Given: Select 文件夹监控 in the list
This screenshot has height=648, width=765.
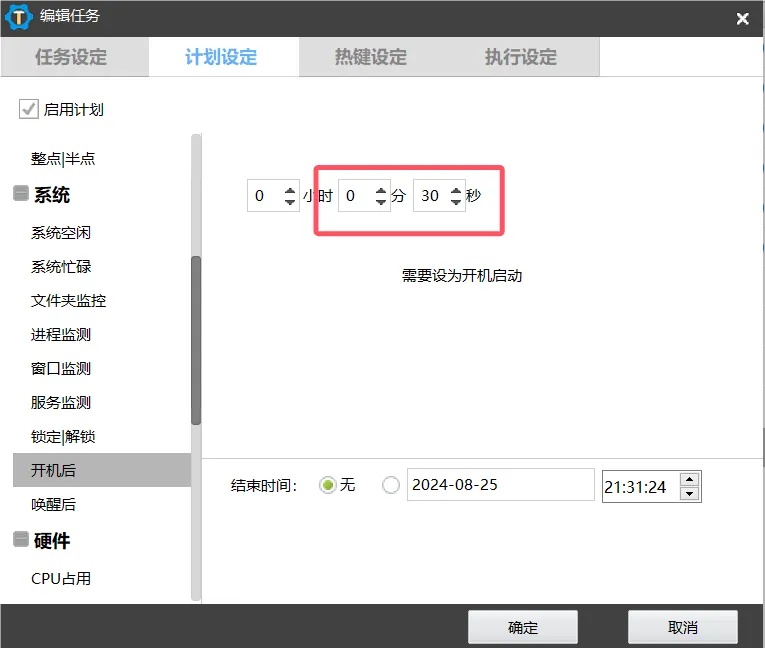Looking at the screenshot, I should point(68,301).
